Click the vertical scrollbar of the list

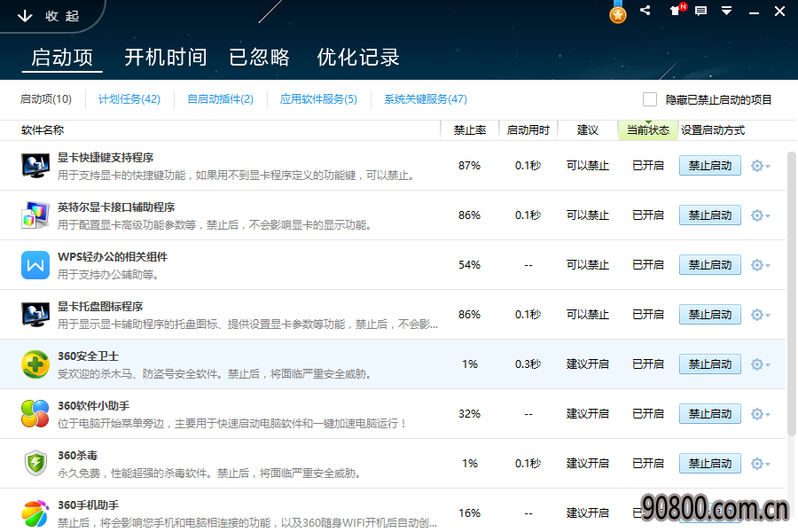click(792, 293)
